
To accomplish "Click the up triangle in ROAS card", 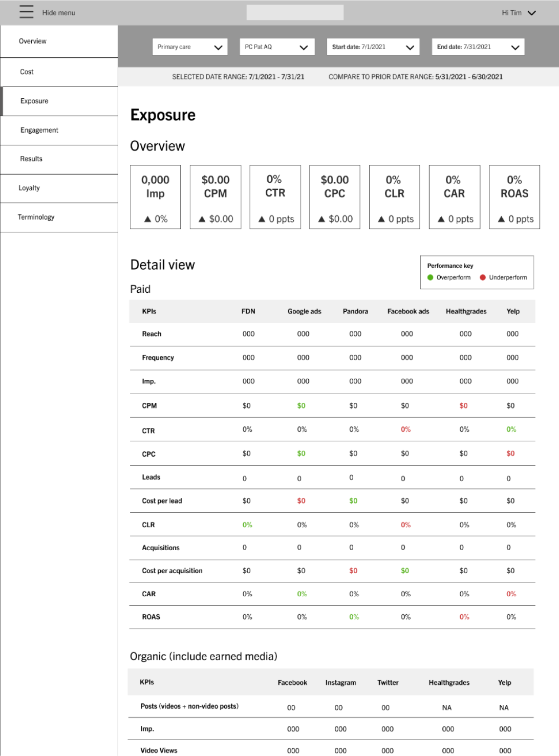I will (x=501, y=219).
